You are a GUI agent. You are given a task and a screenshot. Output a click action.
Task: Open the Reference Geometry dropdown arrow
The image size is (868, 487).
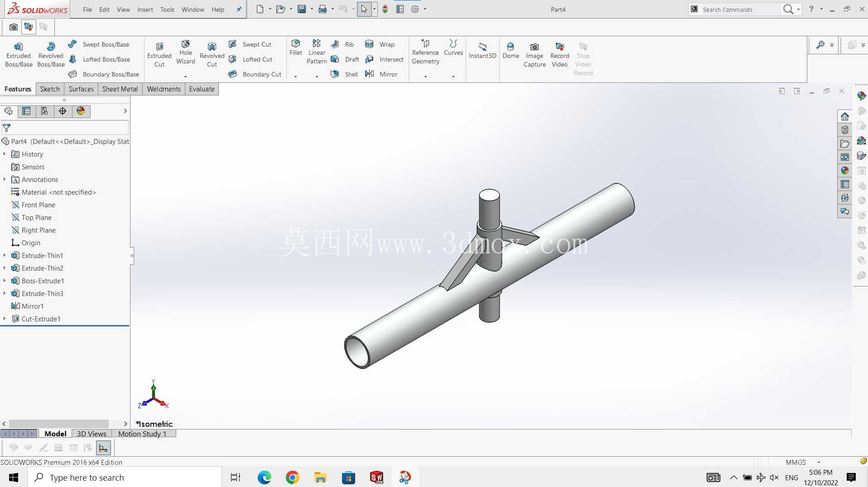pyautogui.click(x=425, y=76)
